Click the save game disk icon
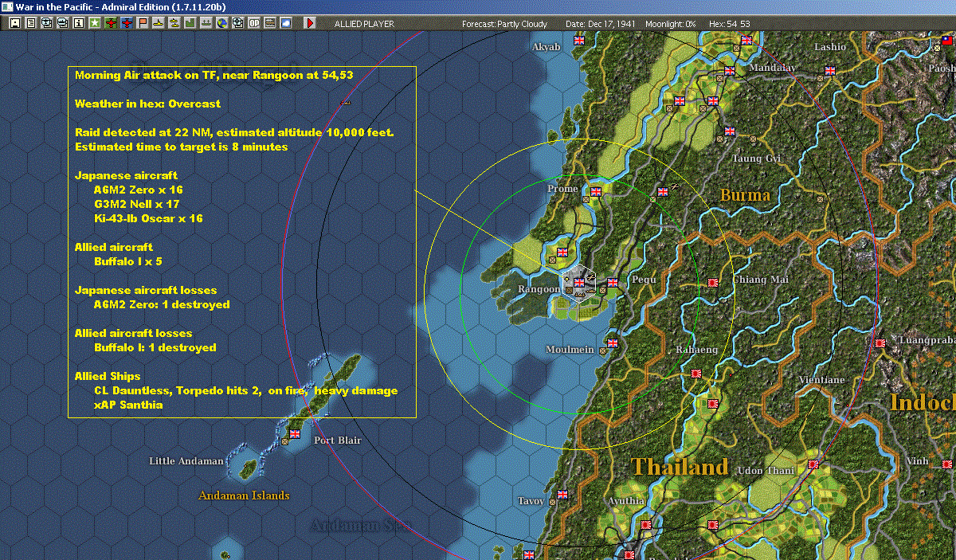Viewport: 956px width, 560px height. tap(15, 23)
